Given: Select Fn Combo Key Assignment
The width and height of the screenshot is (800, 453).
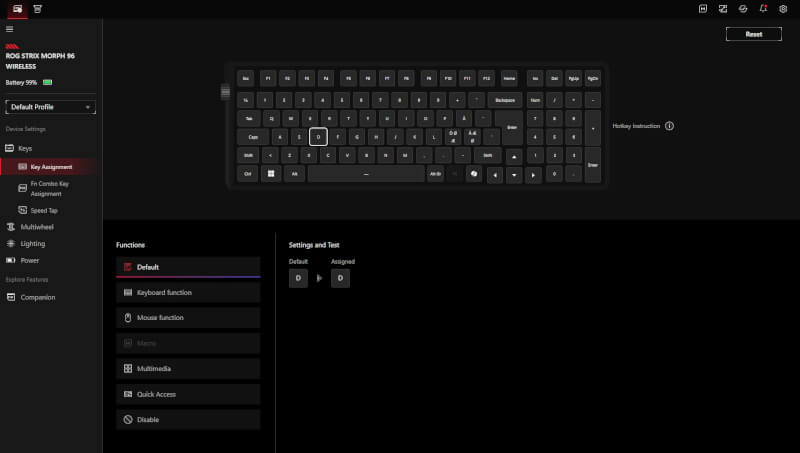Looking at the screenshot, I should pyautogui.click(x=49, y=189).
